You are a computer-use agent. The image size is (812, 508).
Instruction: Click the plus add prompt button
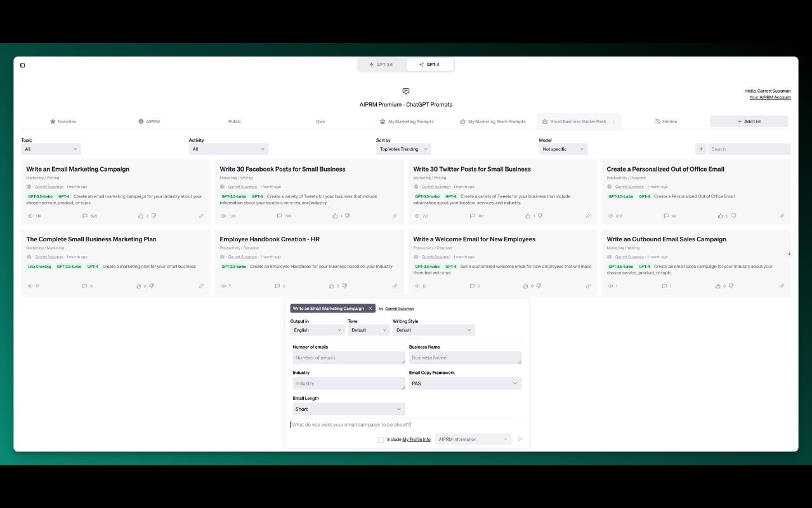coord(701,149)
